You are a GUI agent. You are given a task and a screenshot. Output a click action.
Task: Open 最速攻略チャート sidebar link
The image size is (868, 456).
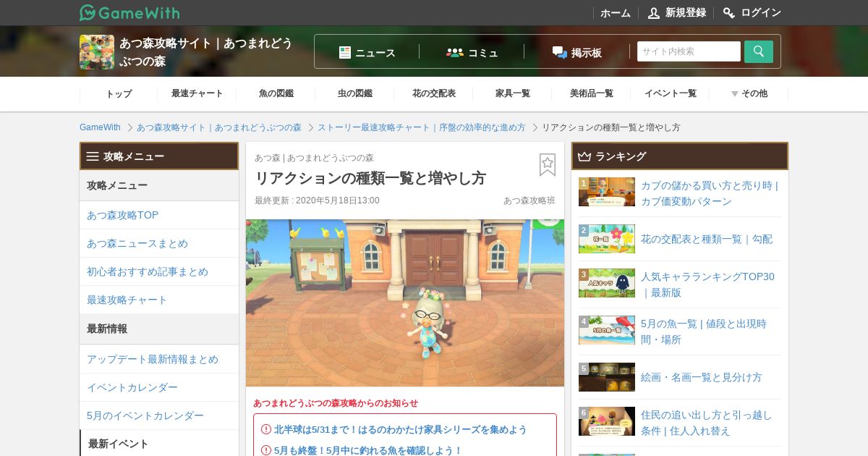[x=127, y=300]
